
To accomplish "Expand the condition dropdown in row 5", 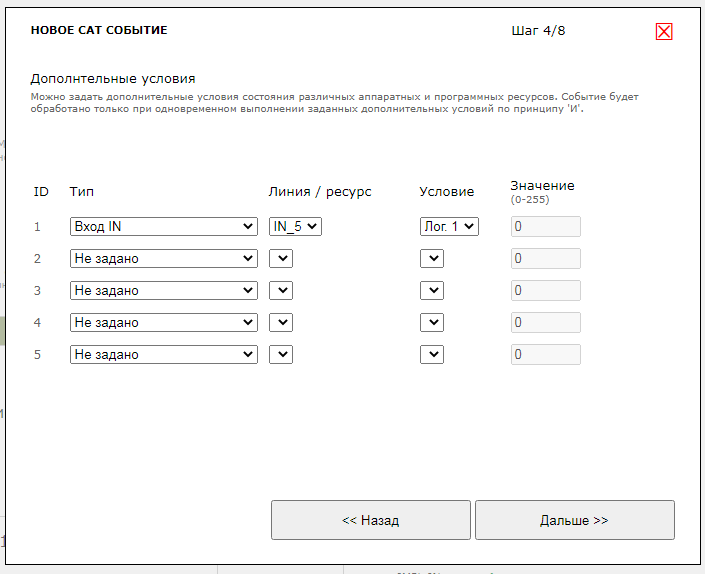I will 431,355.
